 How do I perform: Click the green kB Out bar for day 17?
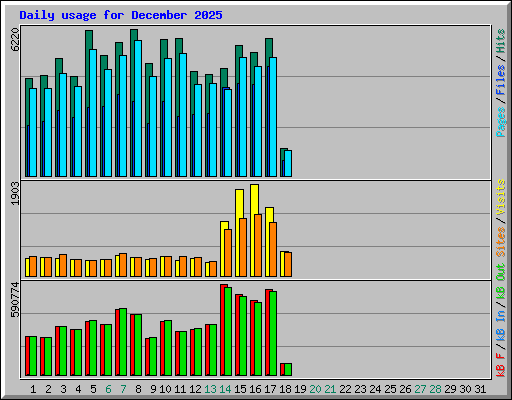point(273,333)
